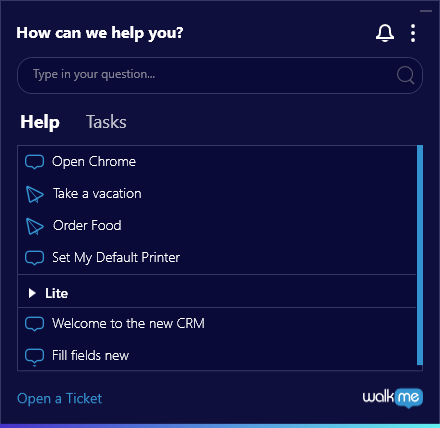This screenshot has height=428, width=440.
Task: Minimize the widget using top dash button
Action: (426, 11)
